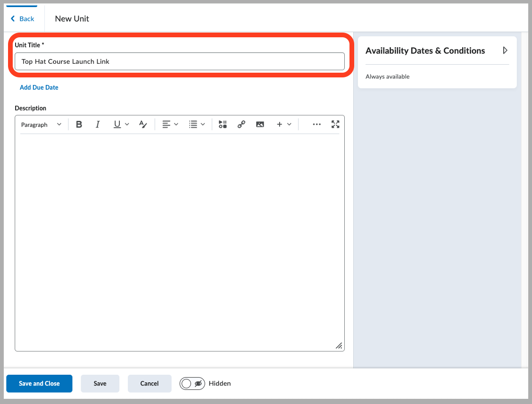Apply italic formatting
The height and width of the screenshot is (404, 532).
coord(98,124)
